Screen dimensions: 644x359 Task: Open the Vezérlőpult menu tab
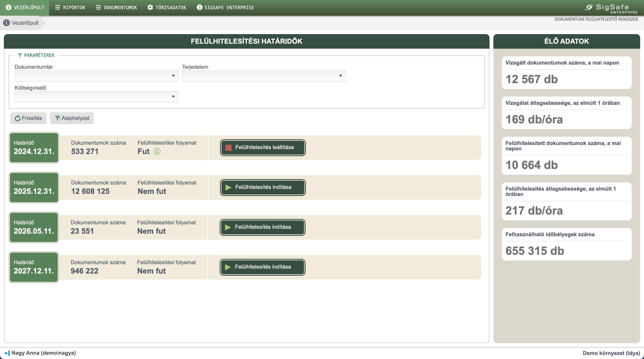point(25,7)
